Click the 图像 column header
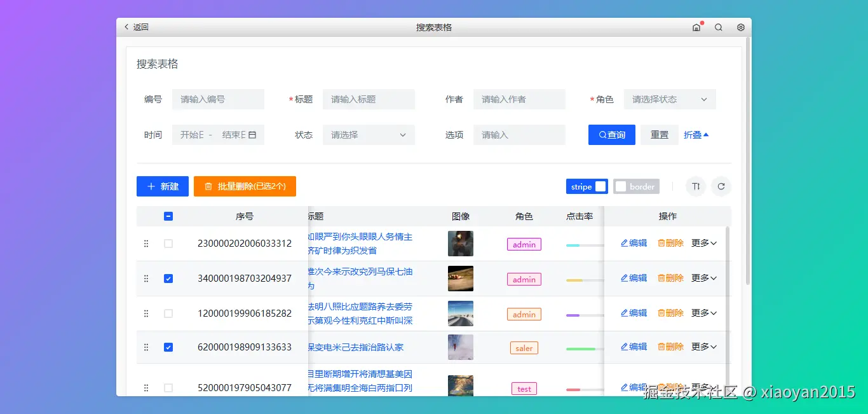The height and width of the screenshot is (414, 868). tap(461, 216)
